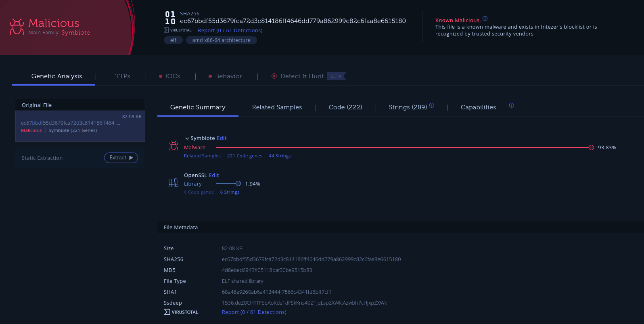Click the SHA256 binary digits icon
Viewport: 644px width, 324px height.
pyautogui.click(x=170, y=18)
